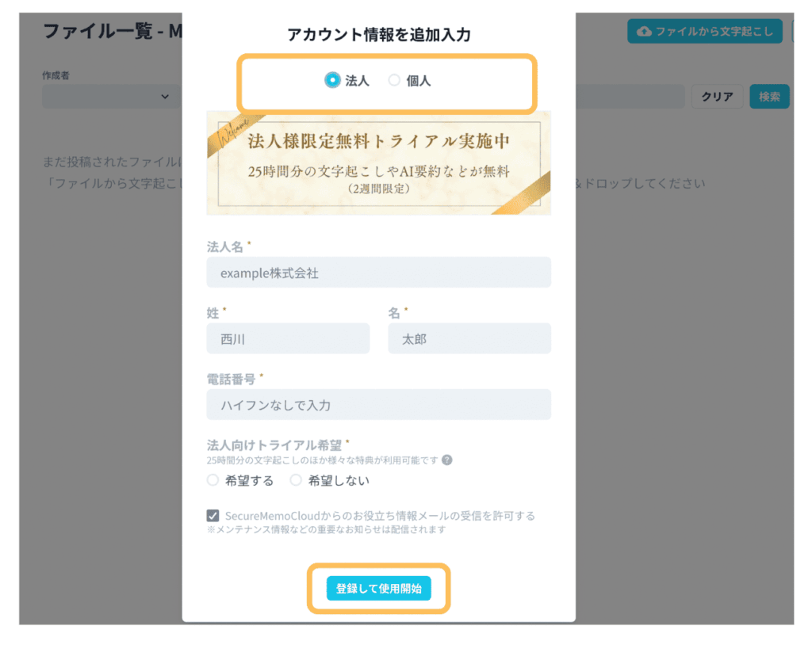
Task: Click the ファイルから文字起こし button
Action: click(x=704, y=32)
